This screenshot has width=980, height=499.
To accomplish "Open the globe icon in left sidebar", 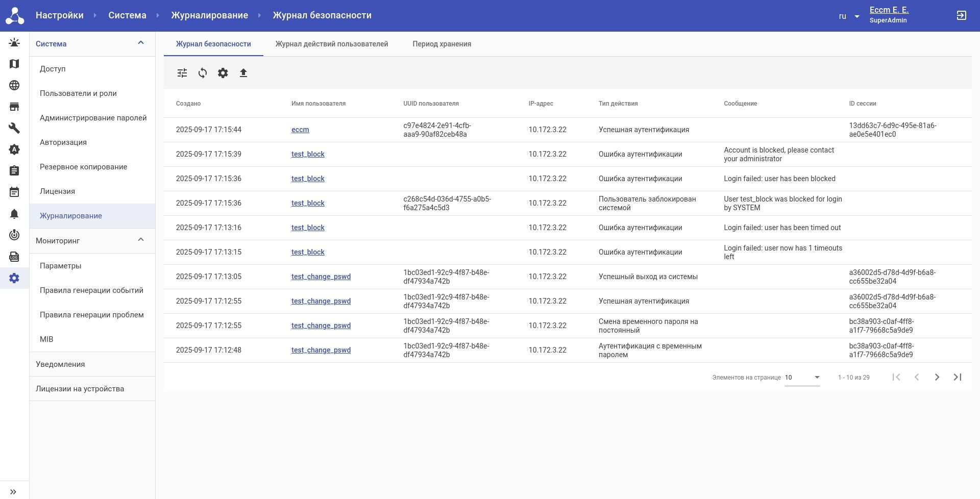I will point(14,85).
